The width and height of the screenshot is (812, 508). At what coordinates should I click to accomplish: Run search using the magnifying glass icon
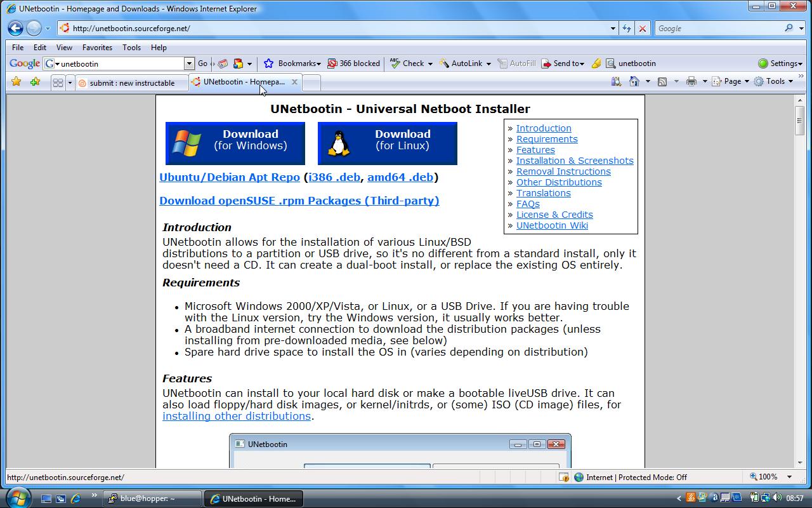pos(789,28)
